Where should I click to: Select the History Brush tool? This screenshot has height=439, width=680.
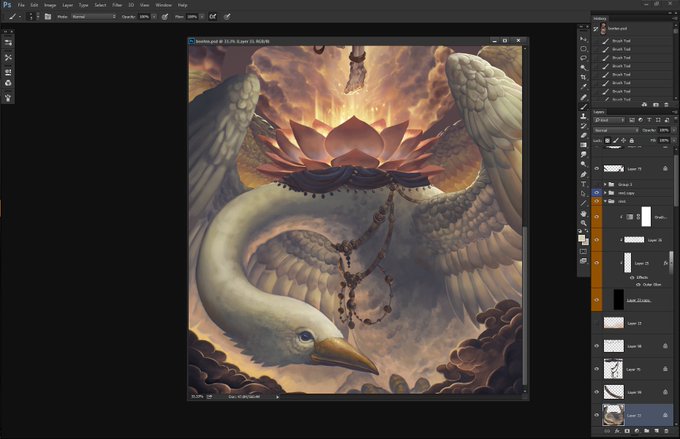584,126
